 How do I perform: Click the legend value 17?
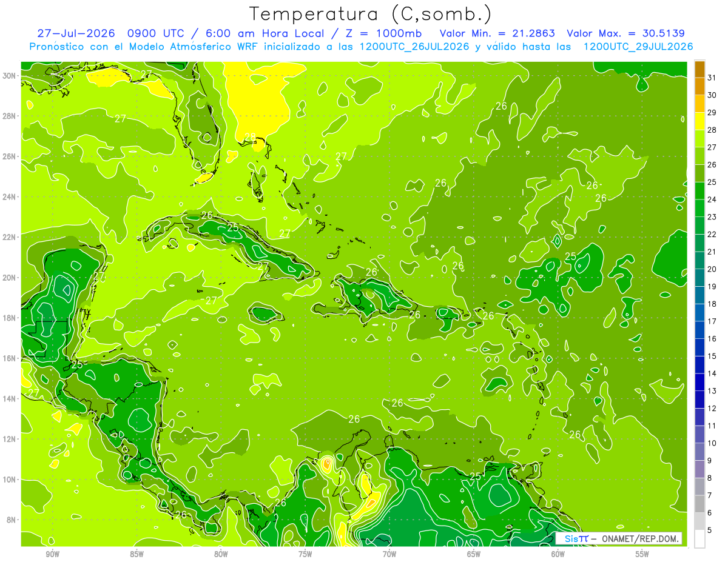(712, 321)
